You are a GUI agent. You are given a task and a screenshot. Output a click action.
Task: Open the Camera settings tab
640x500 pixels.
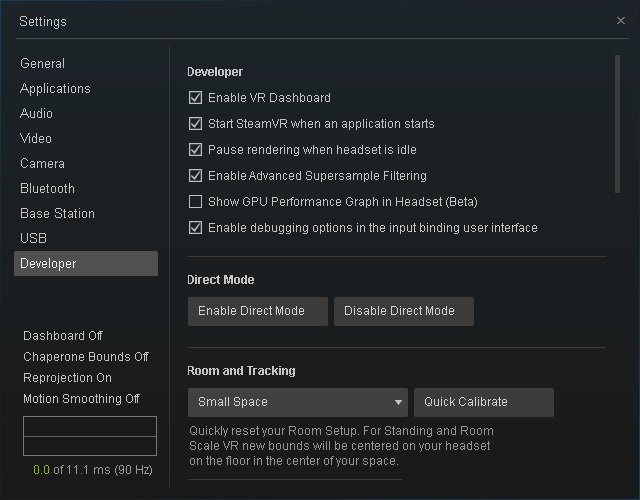point(42,163)
